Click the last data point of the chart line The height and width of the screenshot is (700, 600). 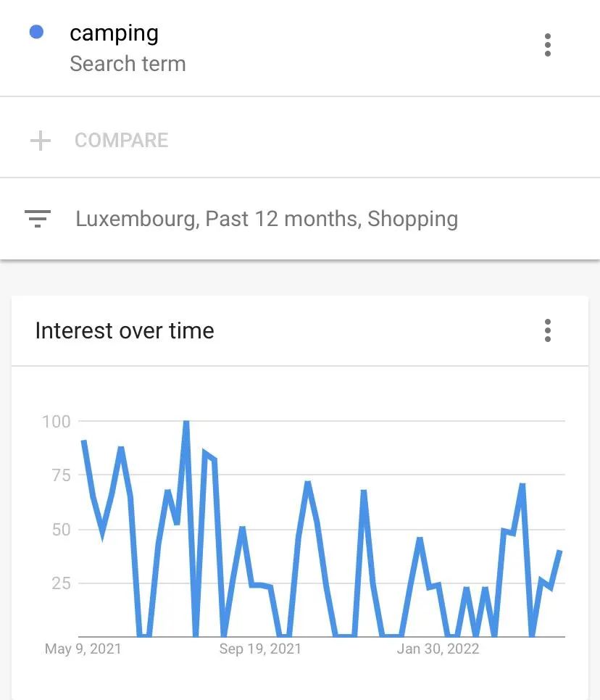[560, 551]
